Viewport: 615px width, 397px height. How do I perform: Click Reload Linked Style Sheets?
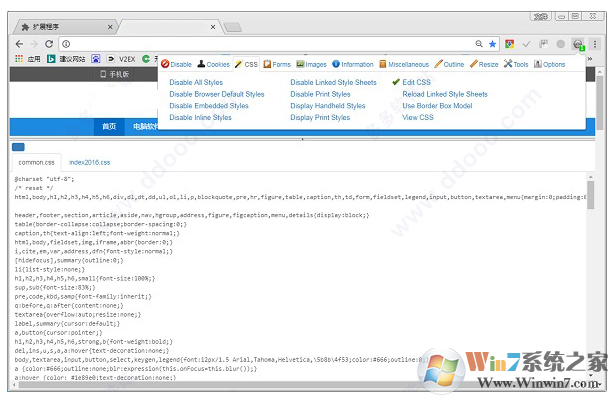click(445, 94)
